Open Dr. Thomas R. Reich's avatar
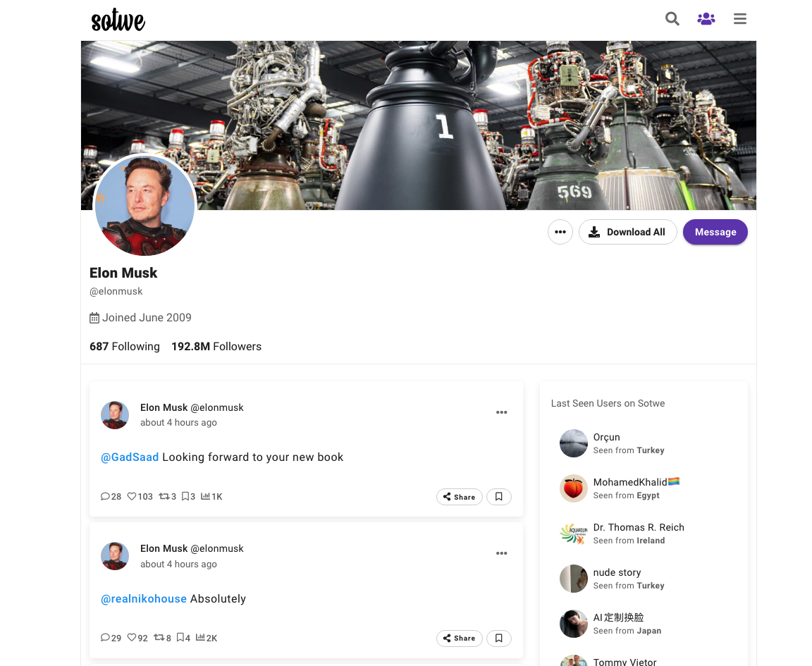The height and width of the screenshot is (666, 812). click(x=573, y=534)
